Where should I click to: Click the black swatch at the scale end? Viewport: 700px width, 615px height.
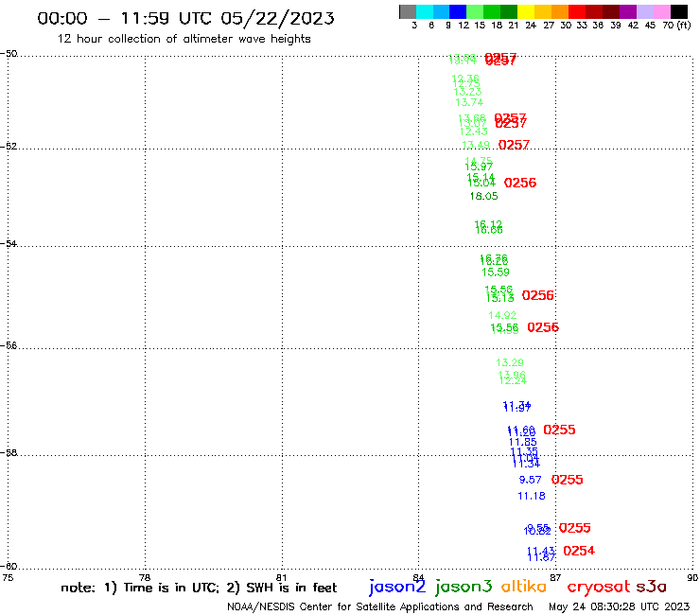pos(679,11)
